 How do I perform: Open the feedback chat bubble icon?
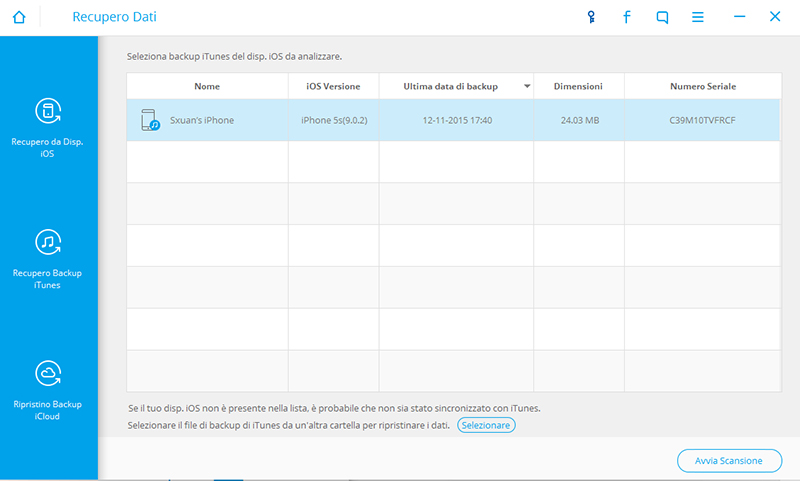662,17
